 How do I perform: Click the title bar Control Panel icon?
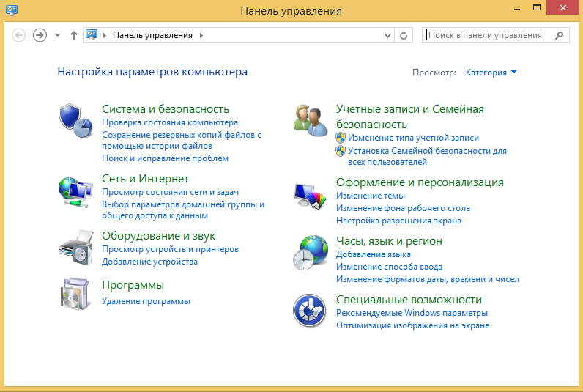tap(12, 10)
